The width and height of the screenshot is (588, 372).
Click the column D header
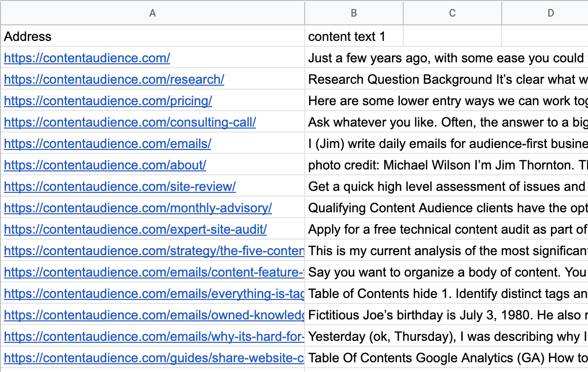tap(550, 13)
